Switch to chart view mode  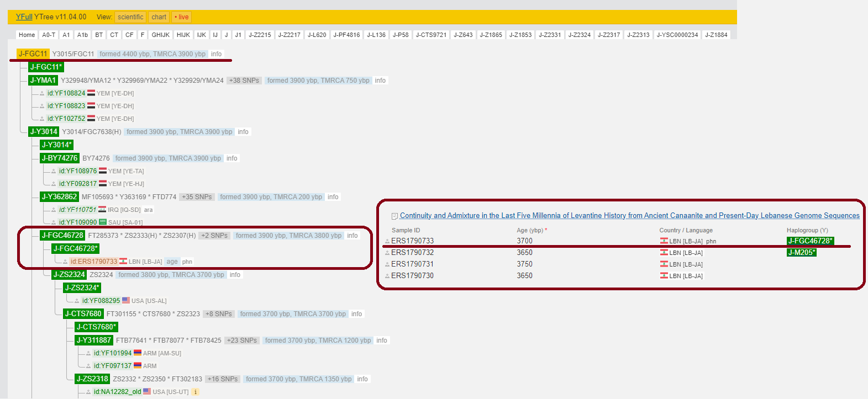159,17
